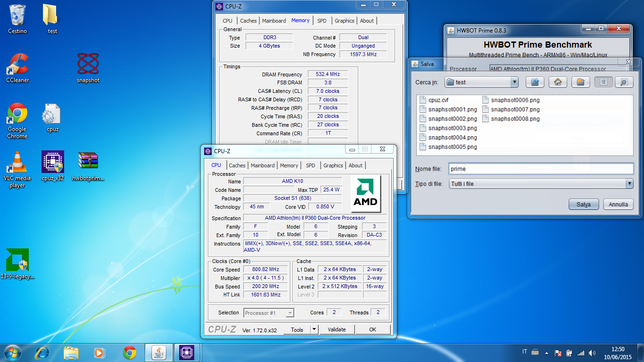The height and width of the screenshot is (362, 644).
Task: Select snaphsot0005.png in file list
Action: click(x=448, y=147)
